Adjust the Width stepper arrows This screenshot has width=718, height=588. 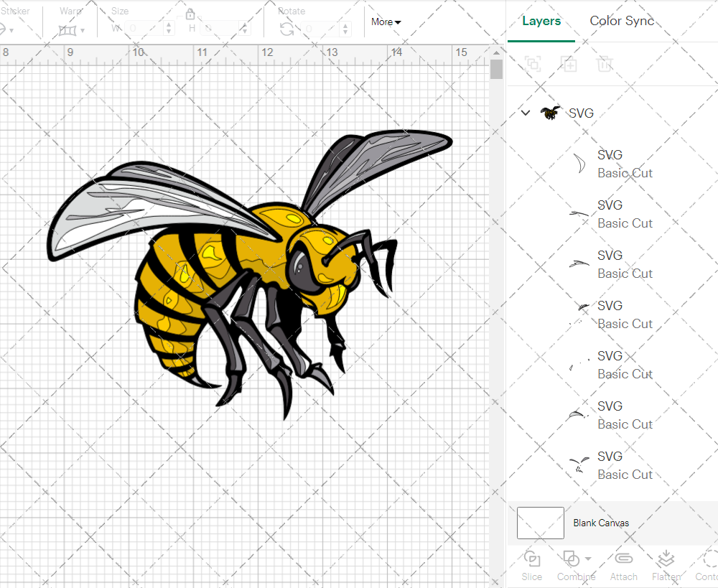pyautogui.click(x=169, y=29)
